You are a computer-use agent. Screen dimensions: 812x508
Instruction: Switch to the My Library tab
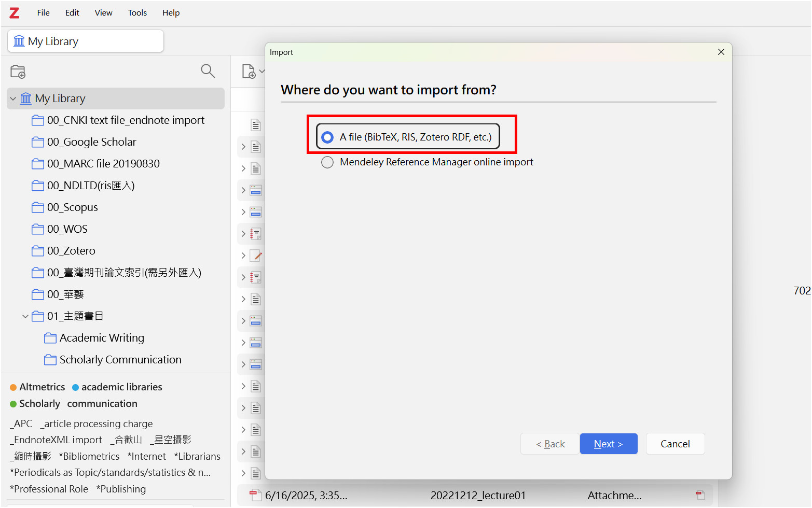(86, 41)
